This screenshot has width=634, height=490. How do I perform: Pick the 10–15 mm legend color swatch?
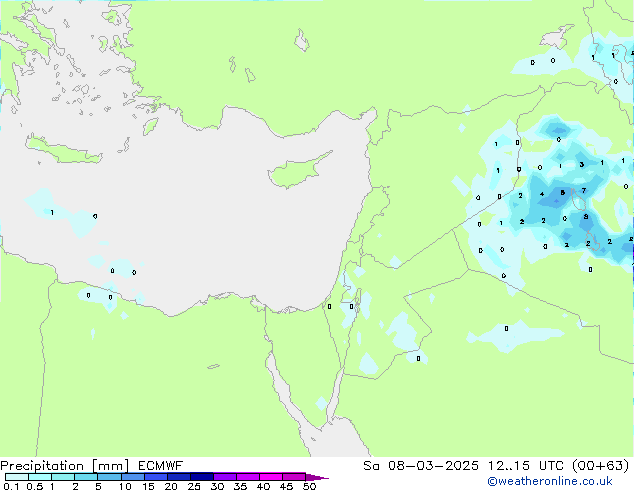point(132,477)
